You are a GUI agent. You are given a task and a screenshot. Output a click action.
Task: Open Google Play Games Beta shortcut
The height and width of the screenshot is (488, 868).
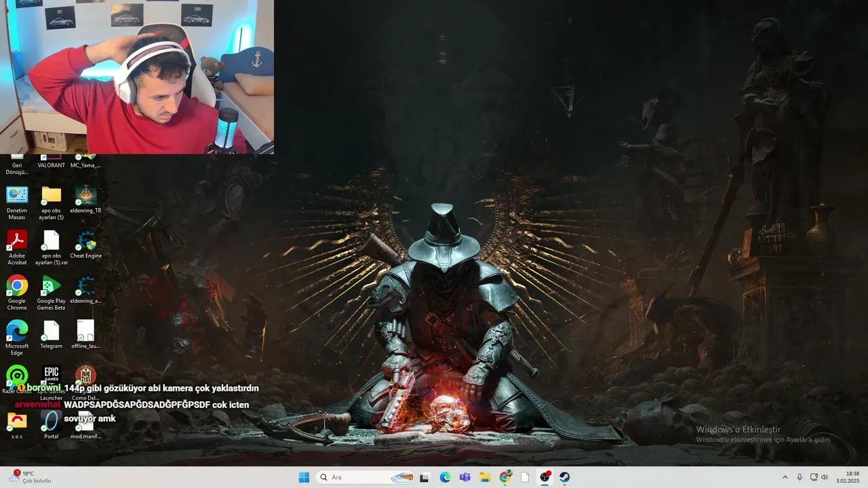point(51,293)
